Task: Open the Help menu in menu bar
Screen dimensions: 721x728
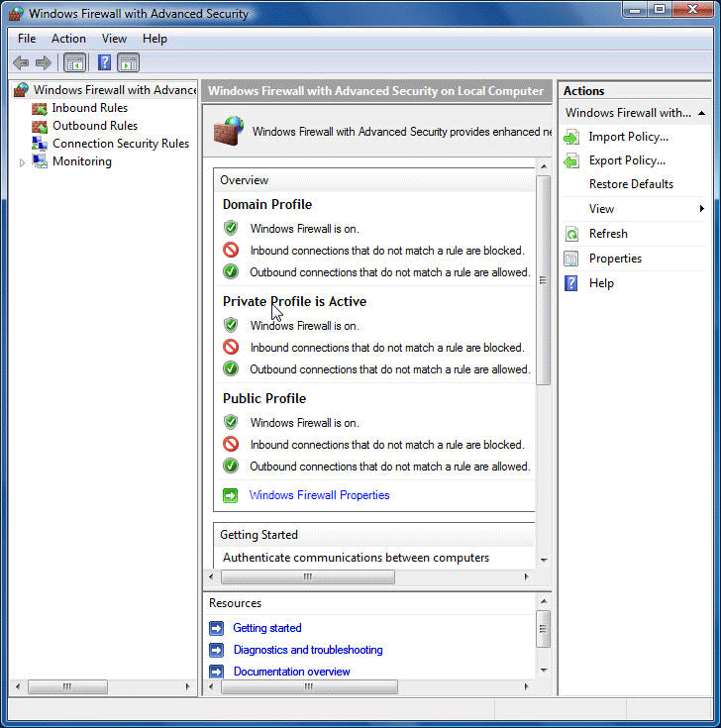Action: pos(154,39)
